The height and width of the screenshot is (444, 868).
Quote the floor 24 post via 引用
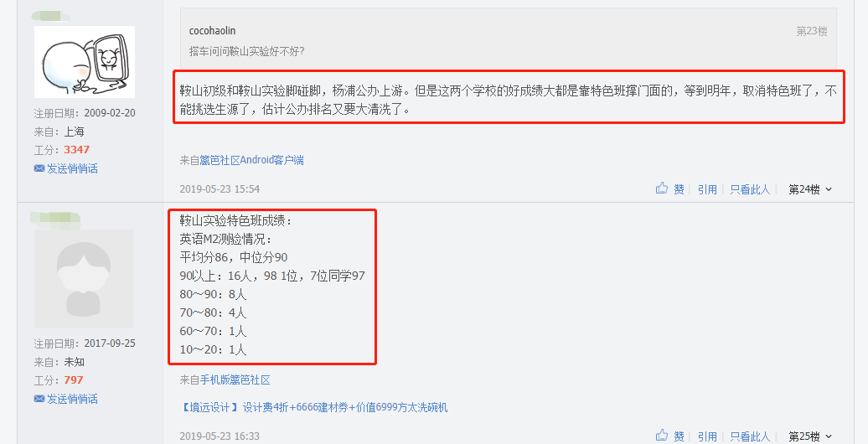(707, 189)
